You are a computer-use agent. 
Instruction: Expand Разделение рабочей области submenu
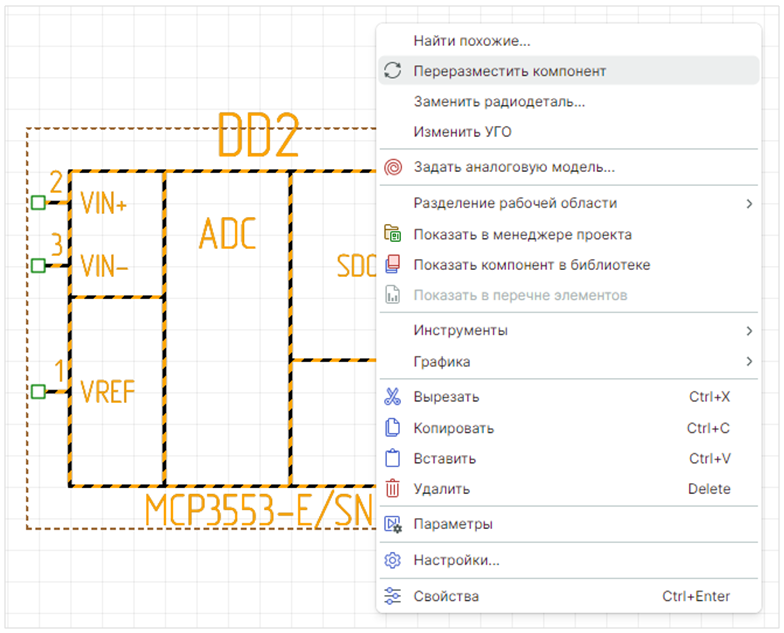pos(748,204)
